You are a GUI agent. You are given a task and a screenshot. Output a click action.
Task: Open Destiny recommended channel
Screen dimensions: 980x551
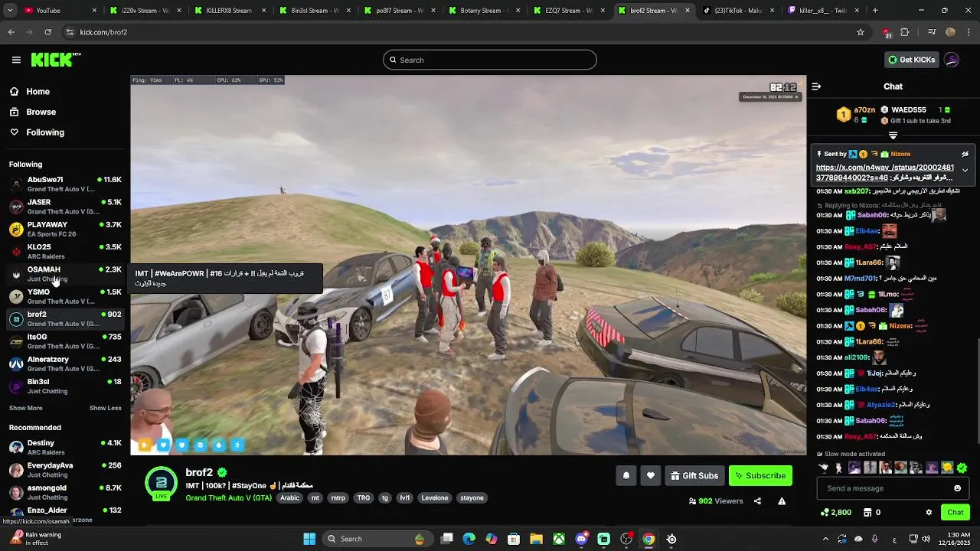point(65,448)
